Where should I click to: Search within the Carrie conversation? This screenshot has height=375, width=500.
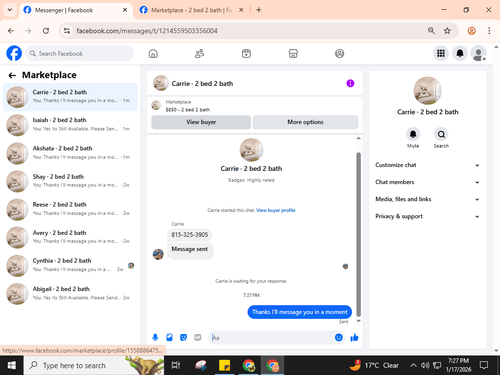coord(441,134)
